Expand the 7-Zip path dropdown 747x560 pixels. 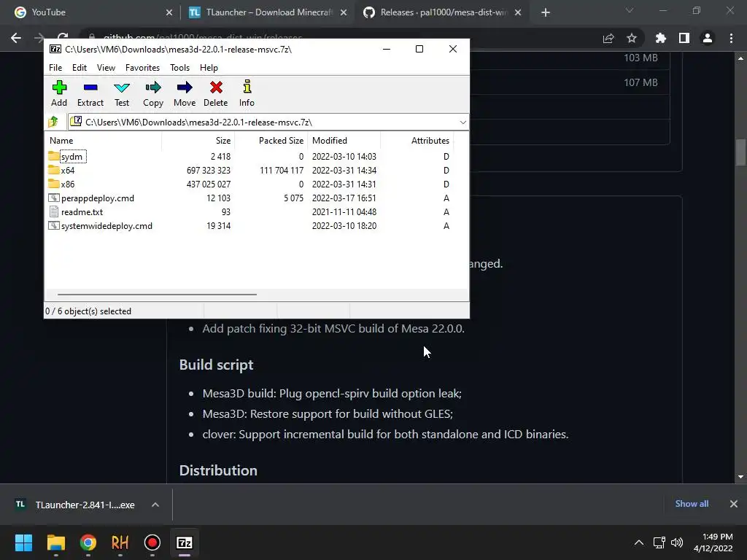pyautogui.click(x=462, y=122)
